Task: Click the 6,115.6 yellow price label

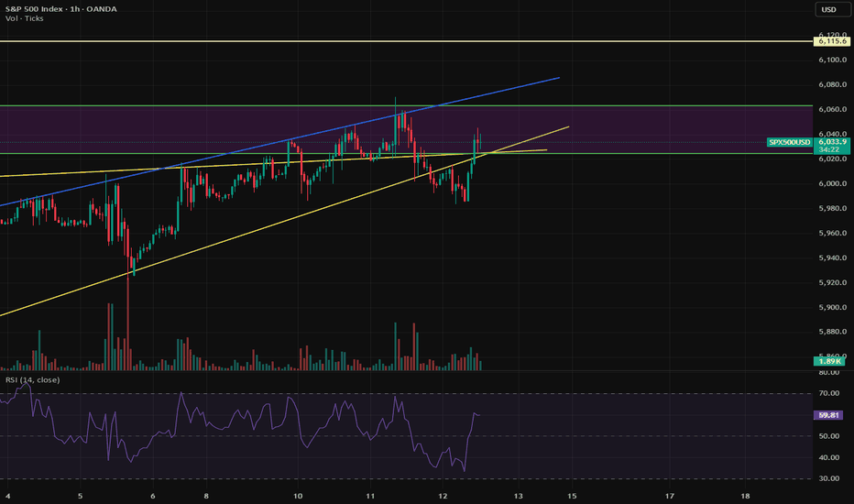Action: click(x=832, y=41)
